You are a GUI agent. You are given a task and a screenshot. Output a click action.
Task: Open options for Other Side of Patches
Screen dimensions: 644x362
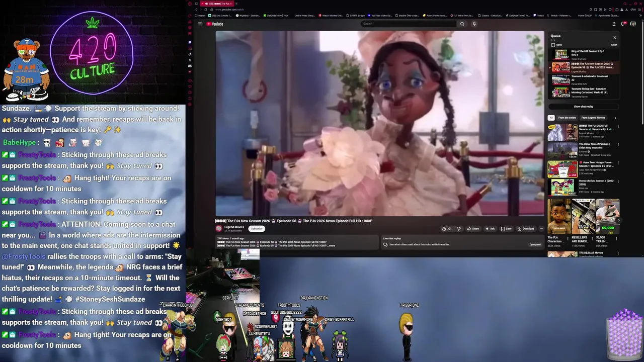tap(618, 145)
